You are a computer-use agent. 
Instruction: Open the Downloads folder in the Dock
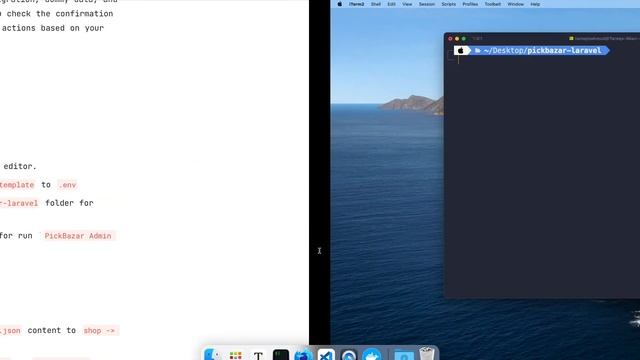point(404,354)
